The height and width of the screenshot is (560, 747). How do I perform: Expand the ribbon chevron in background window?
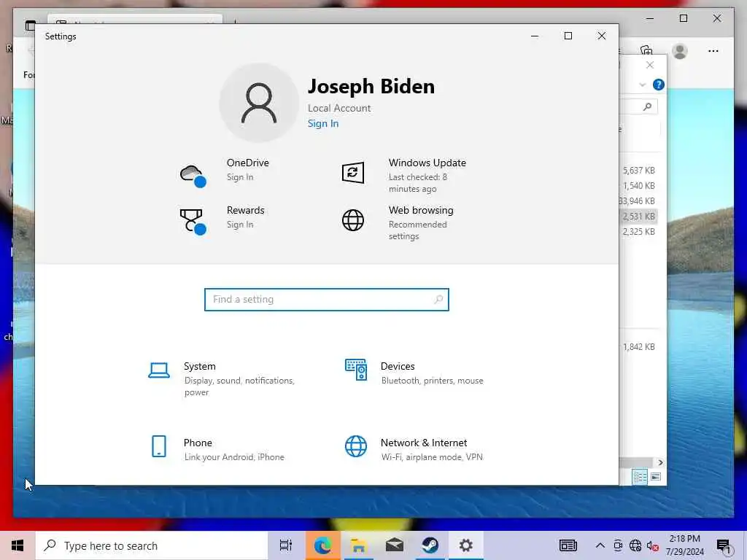(642, 85)
